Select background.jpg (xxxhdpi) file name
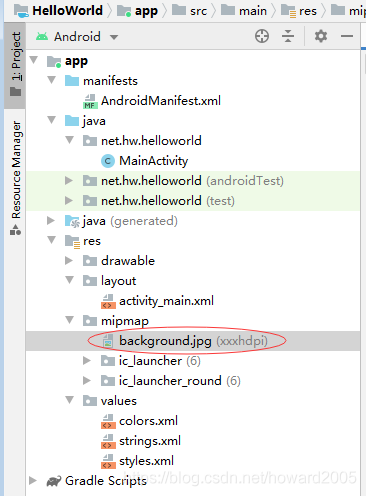This screenshot has width=366, height=496. [x=193, y=341]
